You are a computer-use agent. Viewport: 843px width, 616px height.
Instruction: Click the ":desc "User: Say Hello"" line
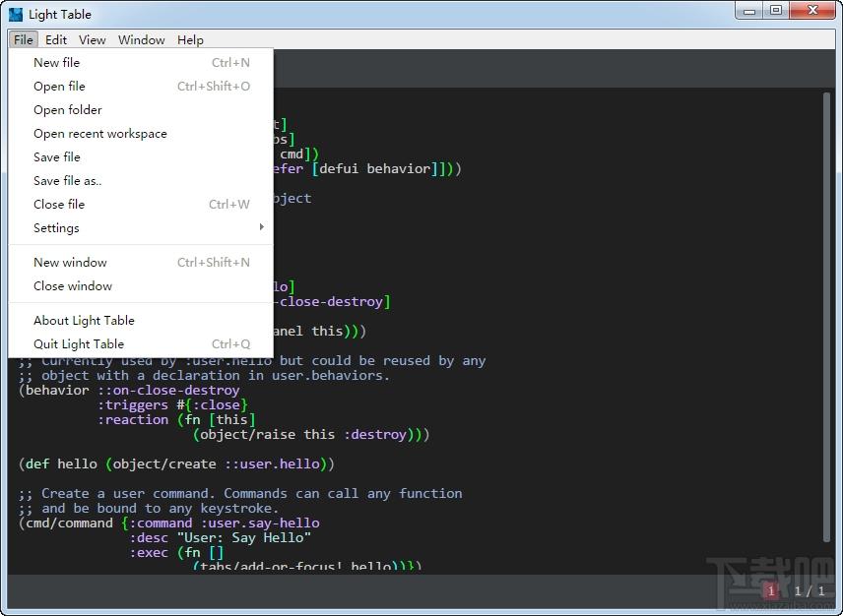tap(221, 537)
